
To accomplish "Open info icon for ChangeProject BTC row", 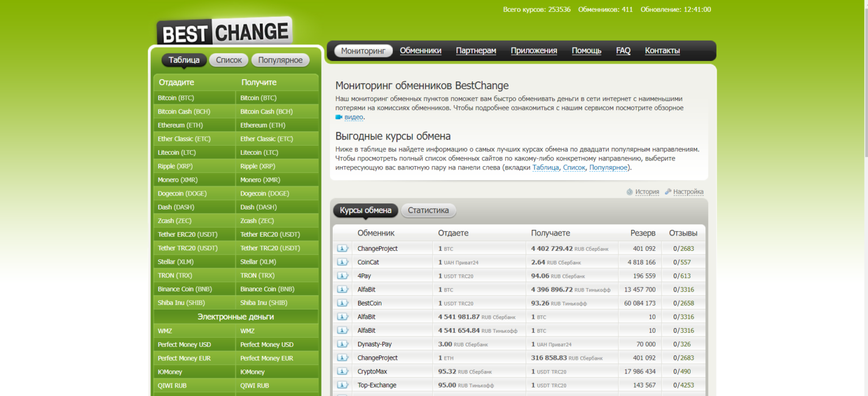I will pyautogui.click(x=342, y=249).
